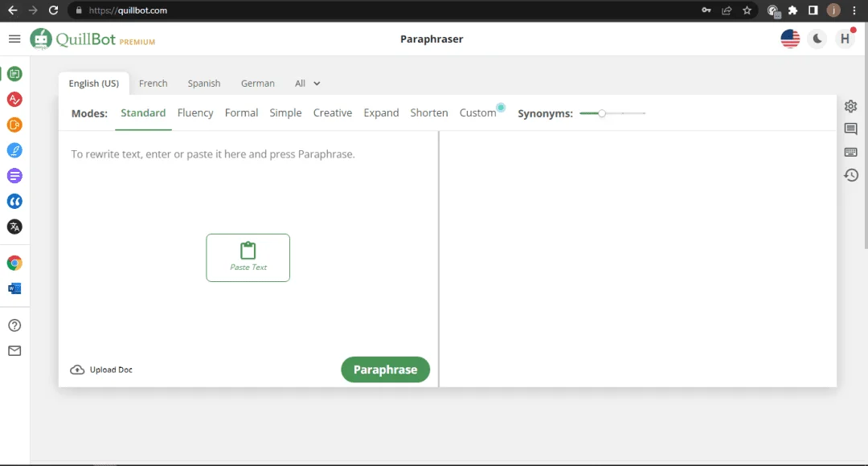Viewport: 868px width, 466px height.
Task: Click Upload Doc link
Action: [101, 370]
